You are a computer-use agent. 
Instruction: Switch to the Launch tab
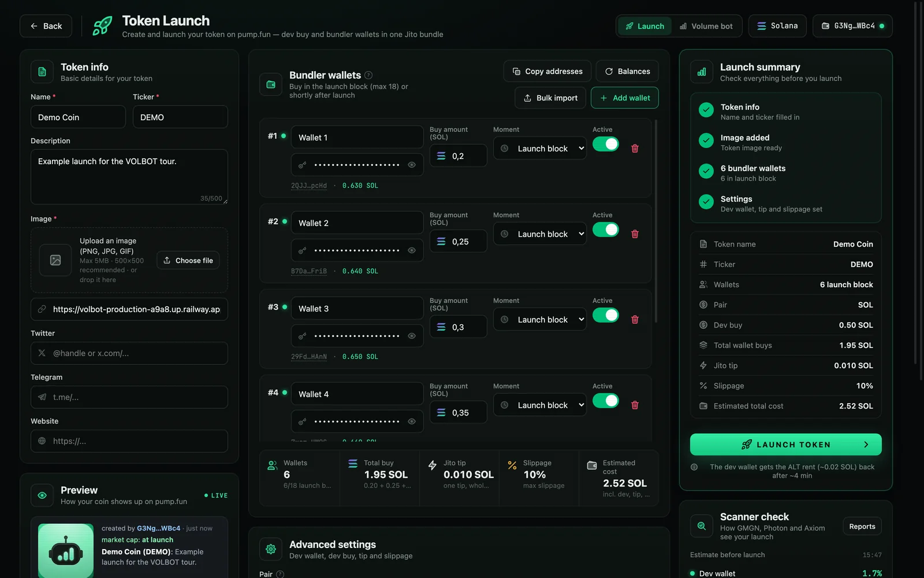pos(645,26)
